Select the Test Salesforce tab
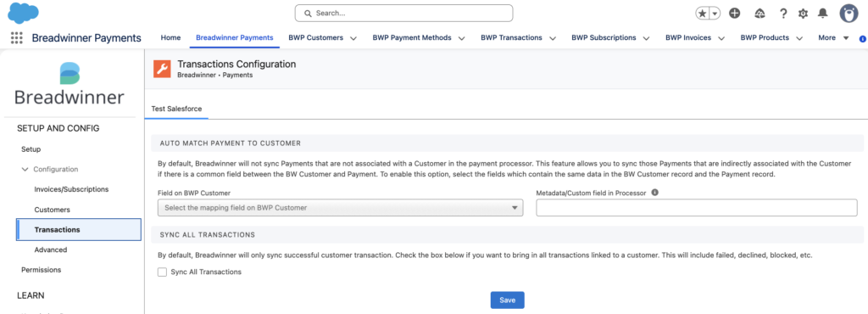868x314 pixels. tap(176, 109)
